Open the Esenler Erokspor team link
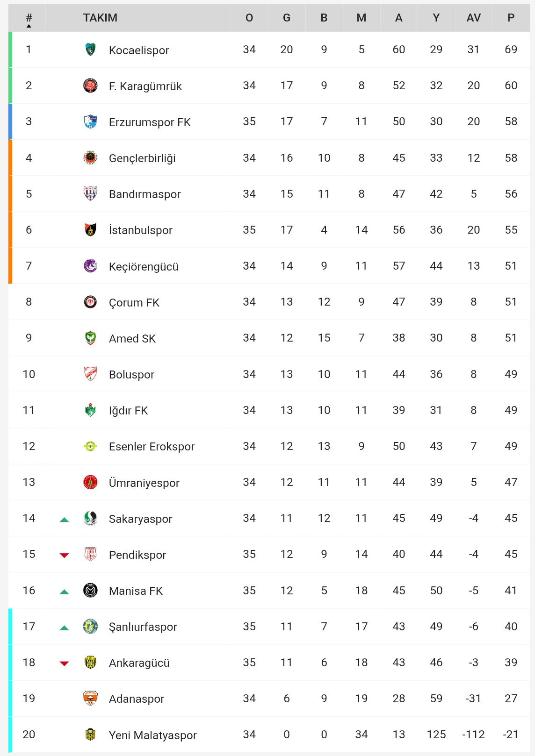 tap(152, 447)
